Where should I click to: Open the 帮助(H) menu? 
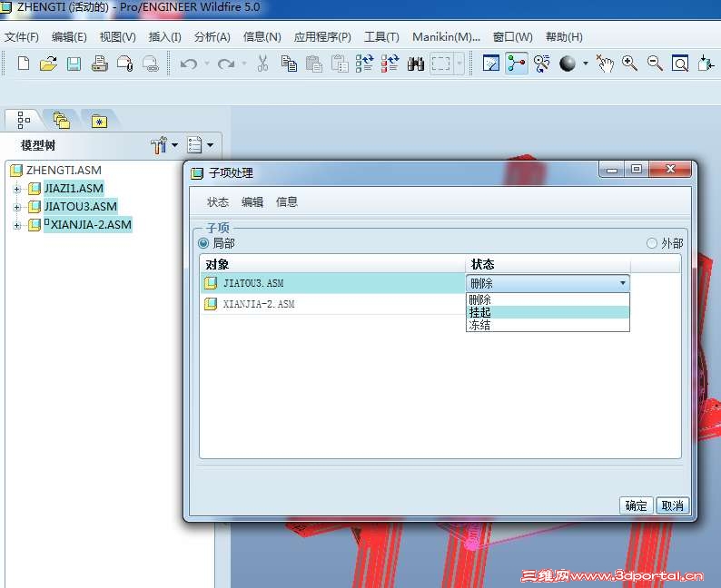click(564, 36)
